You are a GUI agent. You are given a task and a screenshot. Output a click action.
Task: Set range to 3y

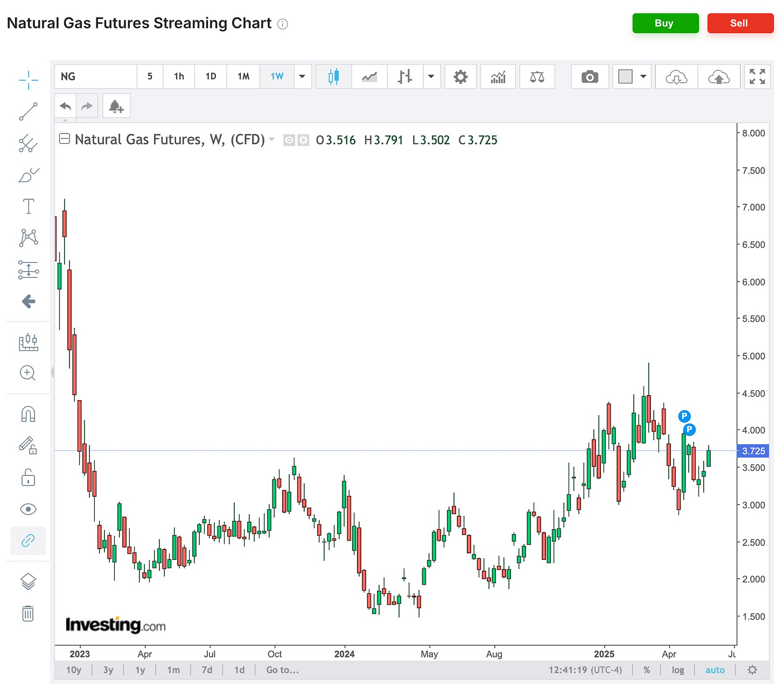(108, 670)
